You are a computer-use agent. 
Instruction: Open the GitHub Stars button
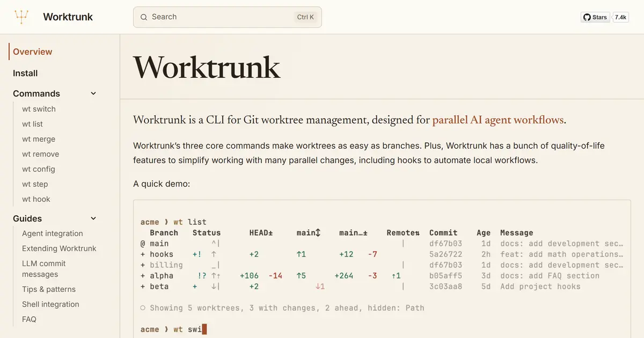coord(595,17)
